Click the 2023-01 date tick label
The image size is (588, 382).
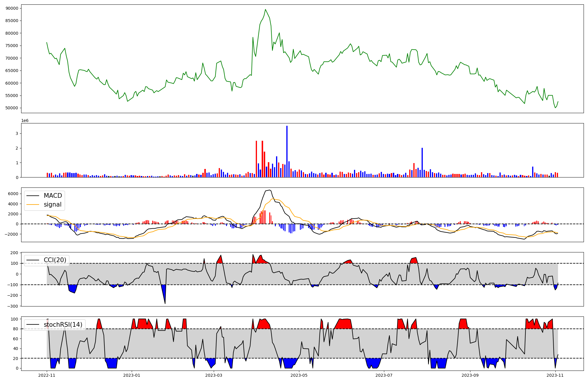point(132,375)
